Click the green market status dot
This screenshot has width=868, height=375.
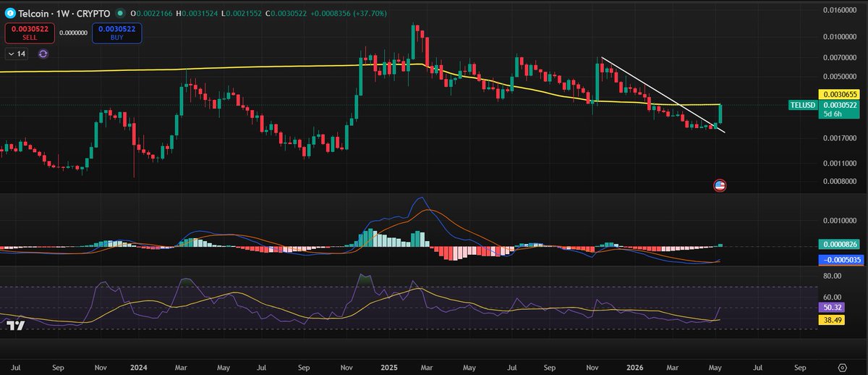coord(119,13)
